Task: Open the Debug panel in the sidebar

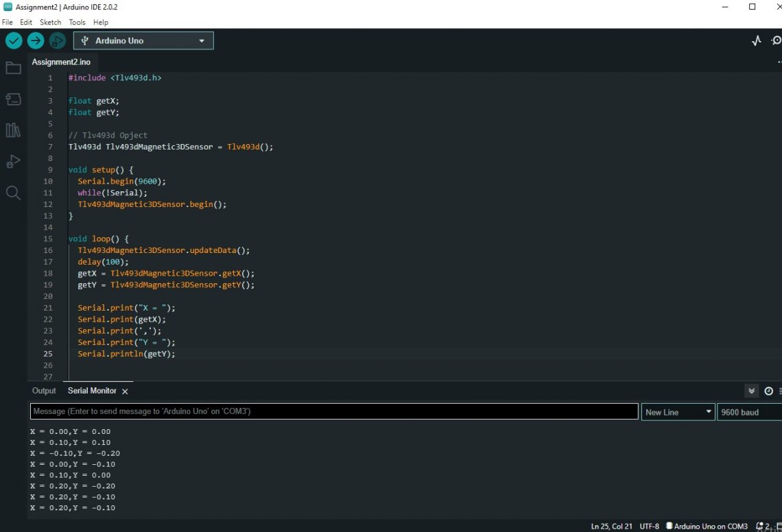Action: (x=14, y=162)
